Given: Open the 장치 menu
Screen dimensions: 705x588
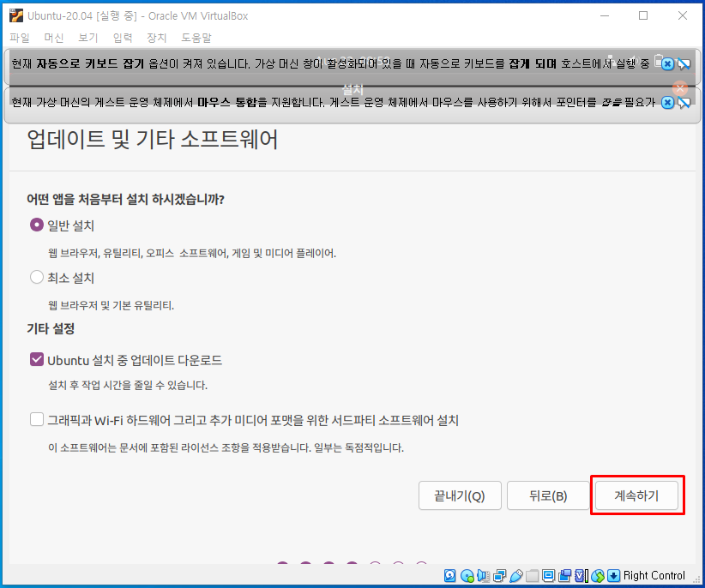Looking at the screenshot, I should [x=157, y=38].
